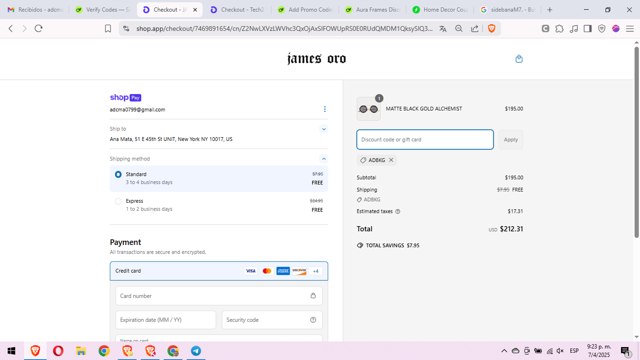
Task: Open the music note playlist icon
Action: click(x=574, y=29)
